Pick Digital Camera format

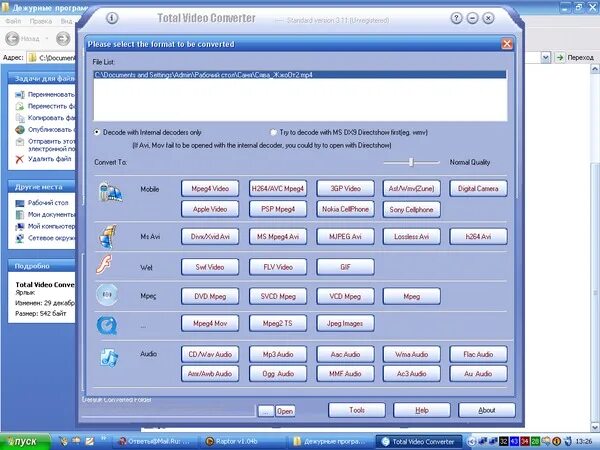pyautogui.click(x=478, y=189)
